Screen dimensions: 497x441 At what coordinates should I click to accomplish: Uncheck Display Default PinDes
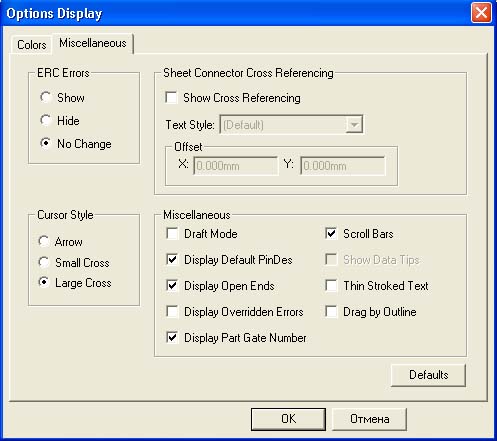click(x=172, y=259)
